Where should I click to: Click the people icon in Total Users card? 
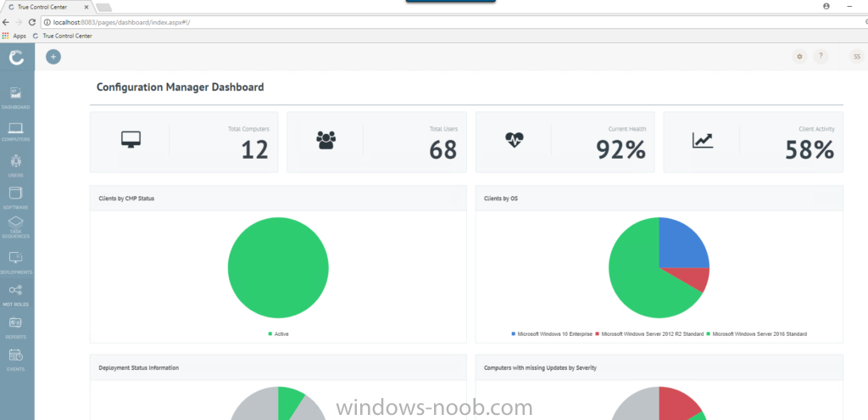tap(326, 140)
